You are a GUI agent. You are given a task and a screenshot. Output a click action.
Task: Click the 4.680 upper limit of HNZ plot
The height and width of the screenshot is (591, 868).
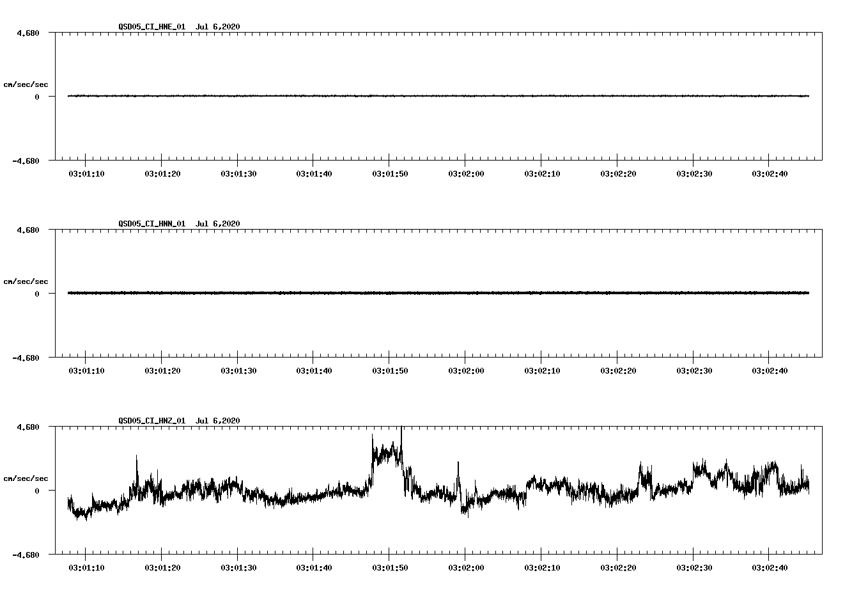pyautogui.click(x=28, y=427)
